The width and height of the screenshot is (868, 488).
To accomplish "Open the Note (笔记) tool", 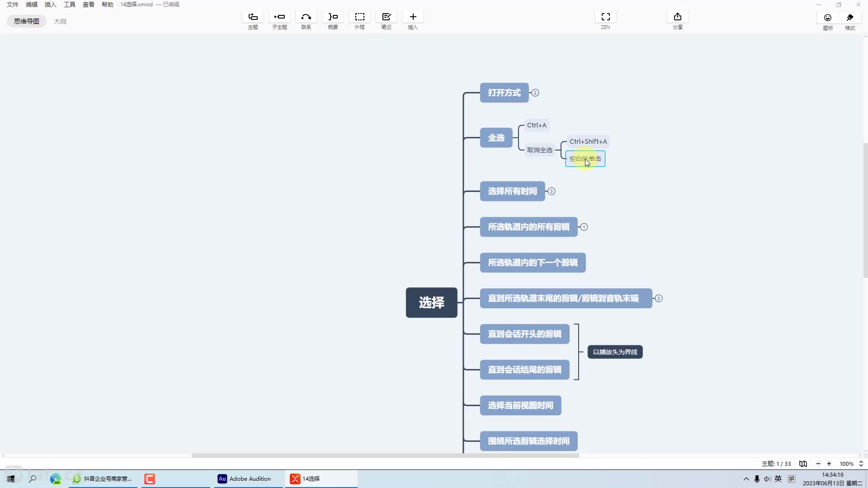I will coord(386,17).
